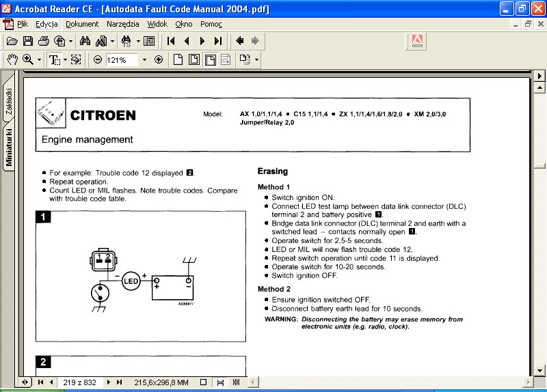Open the Pomoc menu

click(x=211, y=24)
